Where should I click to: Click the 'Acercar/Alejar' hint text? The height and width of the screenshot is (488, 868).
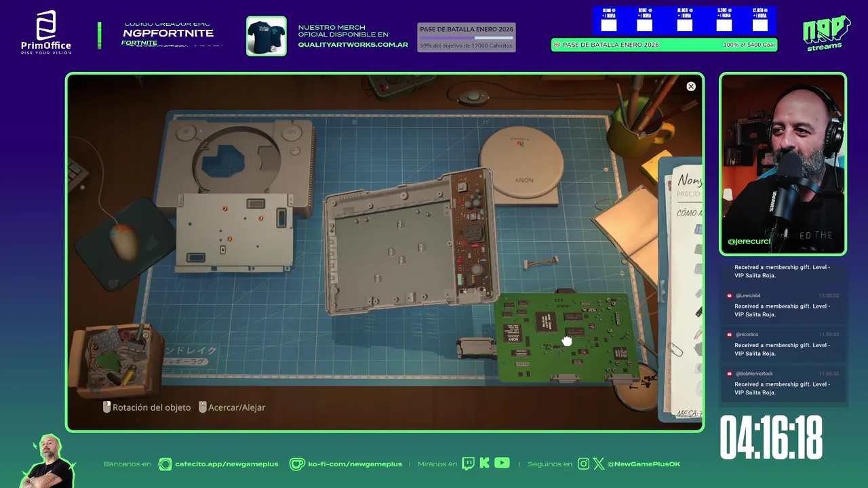[x=237, y=407]
